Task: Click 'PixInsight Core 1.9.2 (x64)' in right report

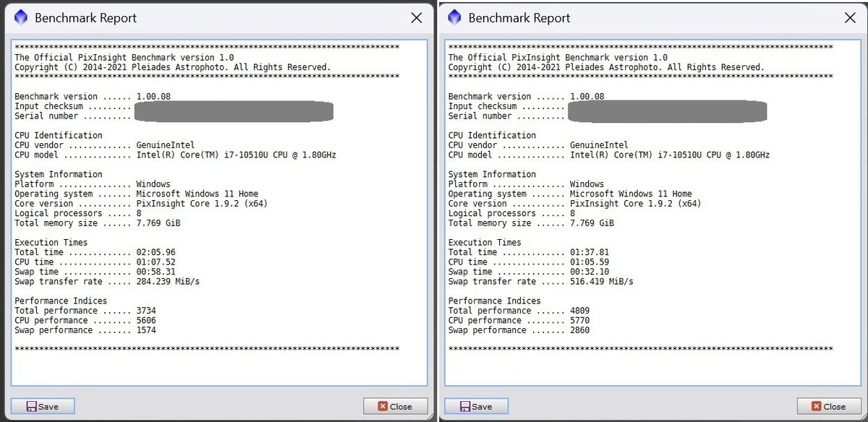Action: 636,203
